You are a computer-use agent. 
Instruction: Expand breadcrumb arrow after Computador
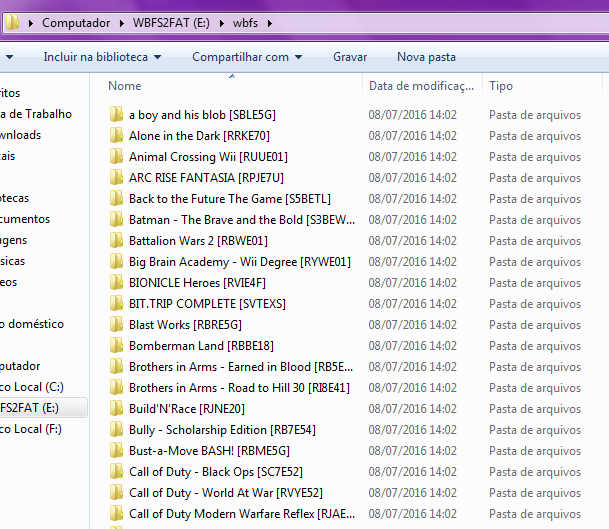[123, 23]
